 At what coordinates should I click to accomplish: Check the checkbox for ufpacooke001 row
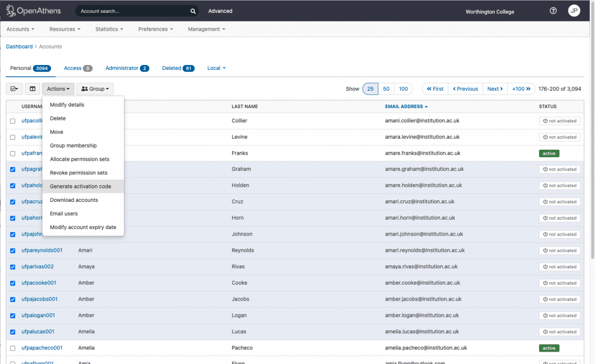pos(12,283)
